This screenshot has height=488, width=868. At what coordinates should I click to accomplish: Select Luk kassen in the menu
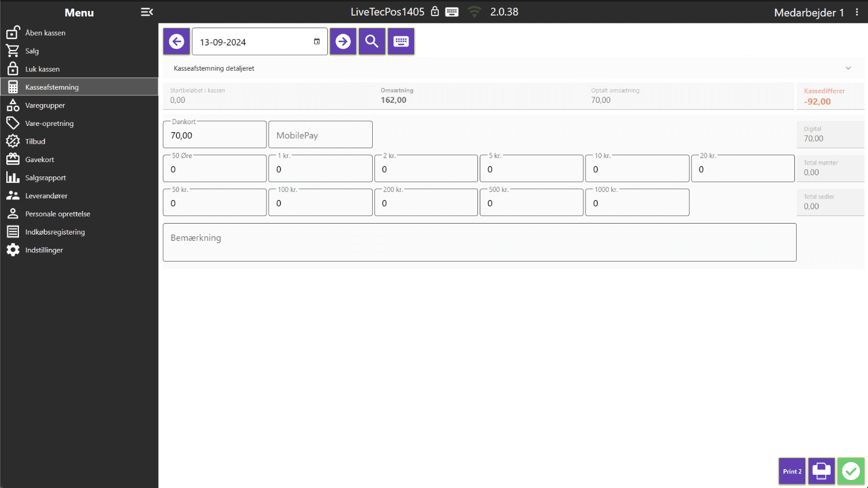point(79,69)
